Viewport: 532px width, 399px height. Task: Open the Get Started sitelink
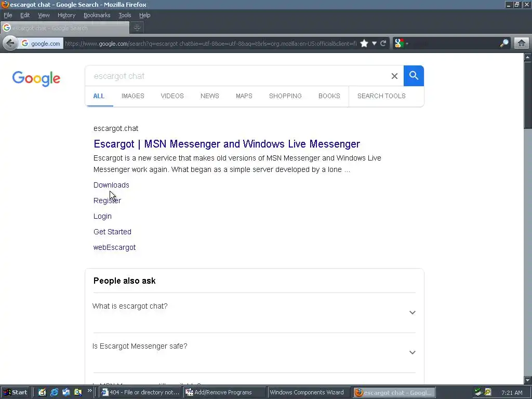(112, 232)
